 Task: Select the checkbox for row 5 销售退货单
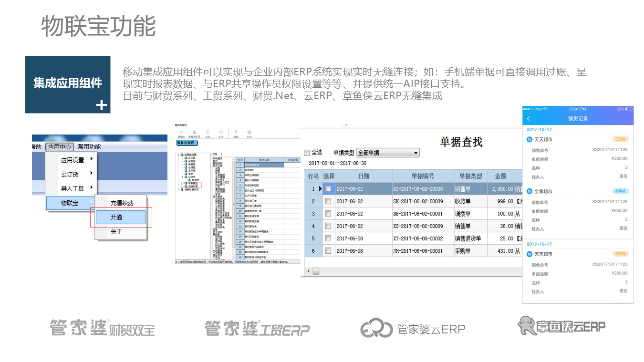328,238
